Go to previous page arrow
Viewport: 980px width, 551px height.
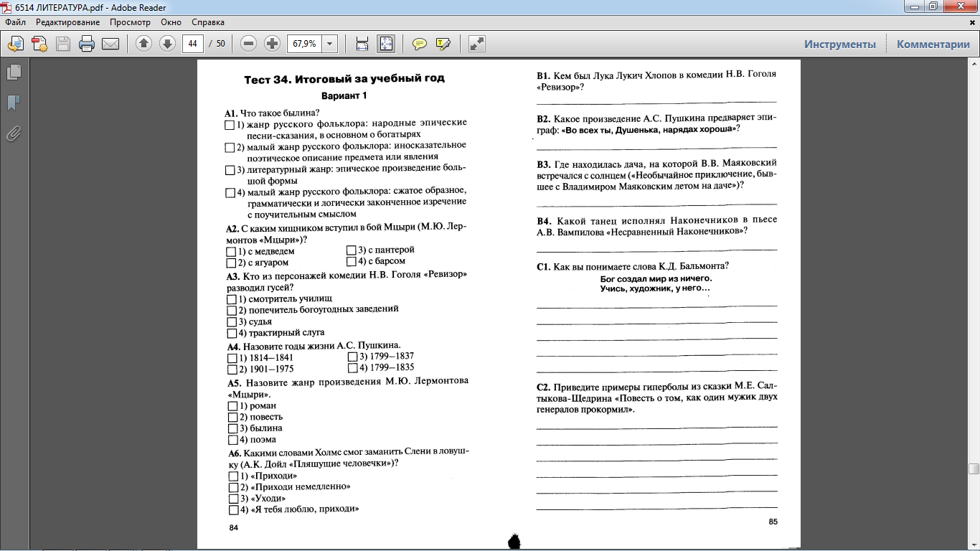tap(143, 44)
